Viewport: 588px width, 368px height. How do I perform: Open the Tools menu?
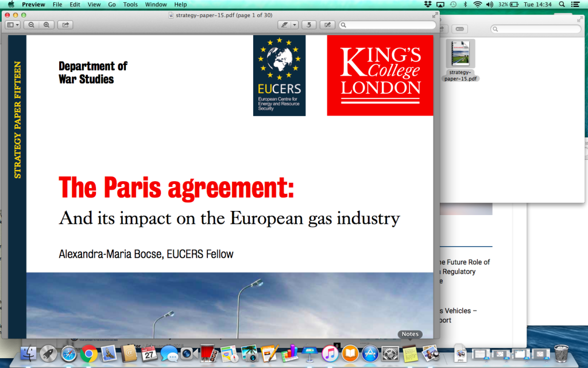point(130,4)
